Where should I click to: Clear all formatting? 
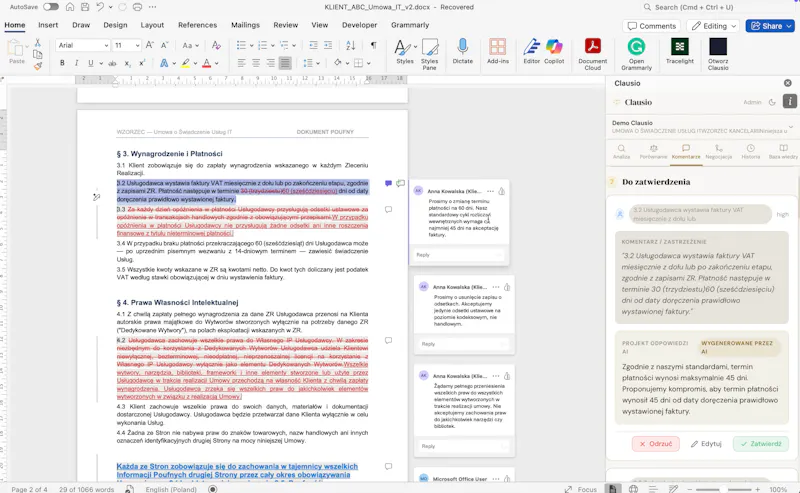coord(216,45)
